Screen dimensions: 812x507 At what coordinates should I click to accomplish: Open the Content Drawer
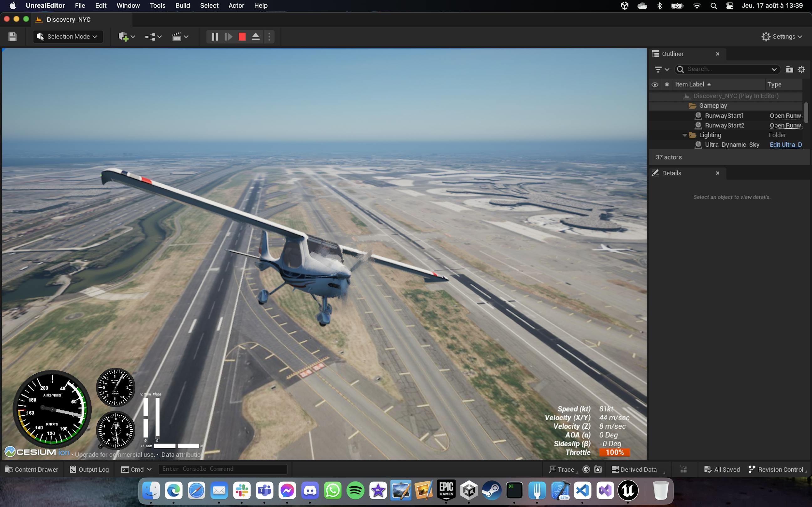coord(31,469)
